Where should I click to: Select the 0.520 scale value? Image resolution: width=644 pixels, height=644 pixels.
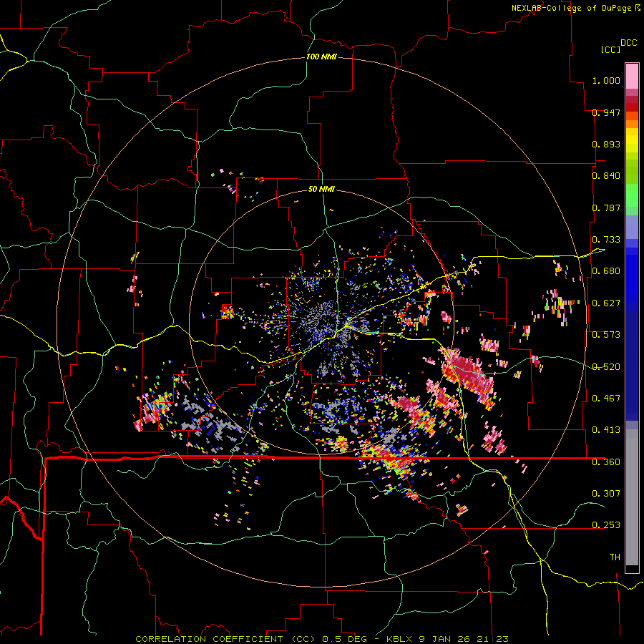606,367
